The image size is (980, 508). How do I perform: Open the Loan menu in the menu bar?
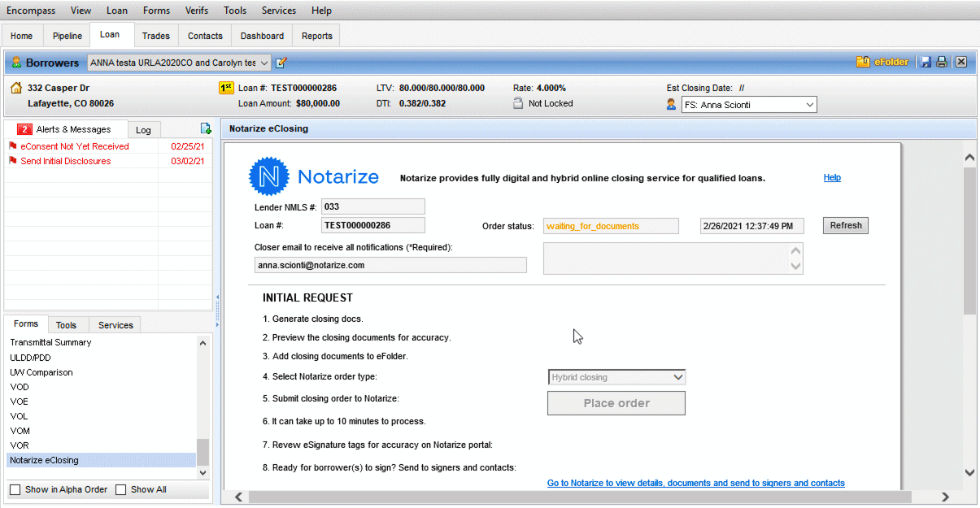coord(117,11)
